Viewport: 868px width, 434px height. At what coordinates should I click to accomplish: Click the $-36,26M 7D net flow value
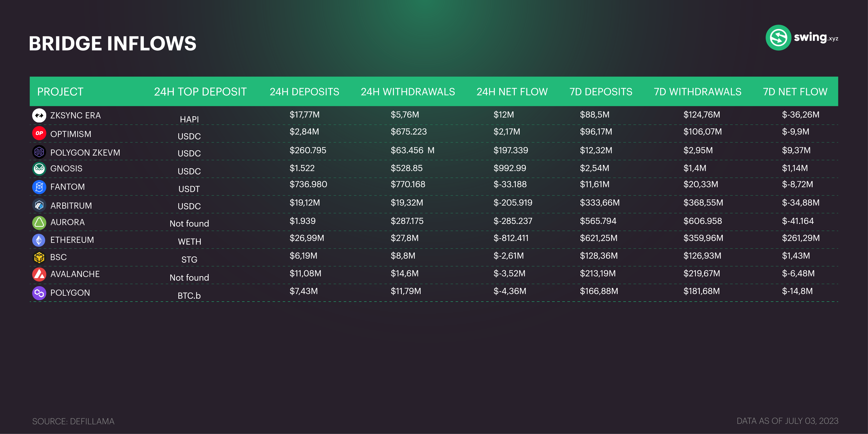point(801,115)
